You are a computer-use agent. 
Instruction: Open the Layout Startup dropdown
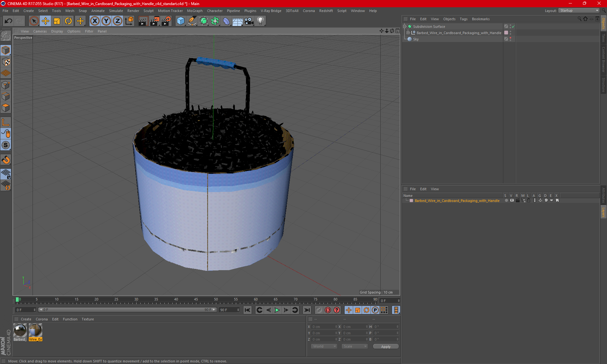pyautogui.click(x=579, y=10)
